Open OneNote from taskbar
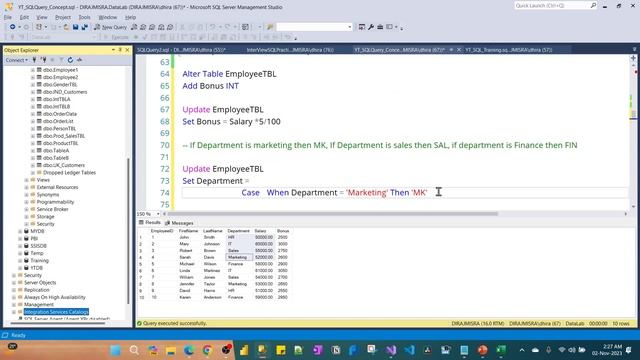This screenshot has height=360, width=640. (318, 350)
